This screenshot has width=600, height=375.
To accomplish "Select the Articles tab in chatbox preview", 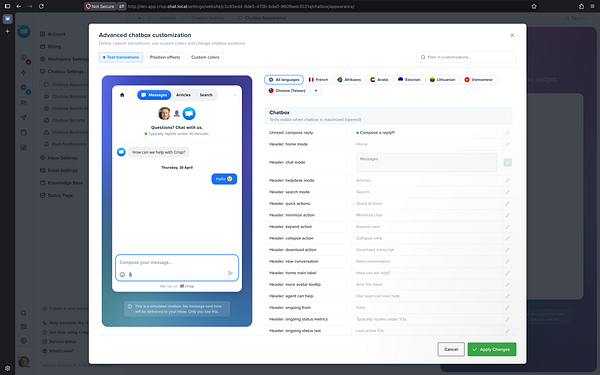I will [x=183, y=95].
